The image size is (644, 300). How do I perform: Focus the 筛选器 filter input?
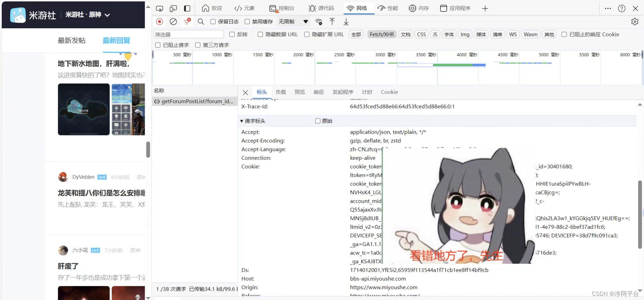pyautogui.click(x=189, y=35)
